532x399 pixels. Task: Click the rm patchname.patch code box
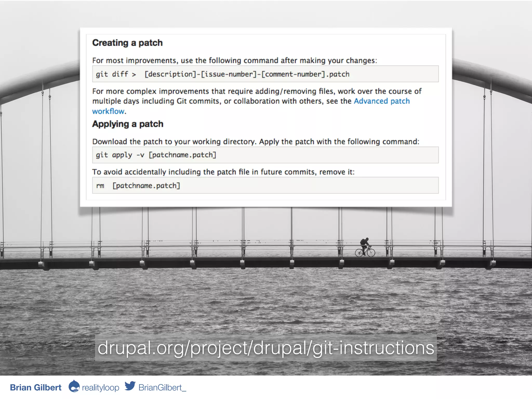click(x=265, y=185)
